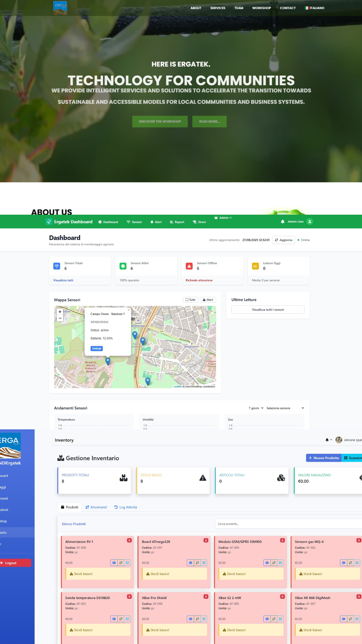Click the cubes icon on Articoli Totali card

(x=281, y=478)
